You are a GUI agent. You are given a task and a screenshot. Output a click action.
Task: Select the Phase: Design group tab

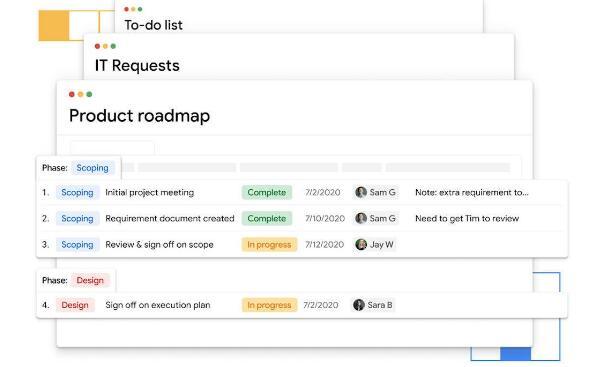pos(76,281)
